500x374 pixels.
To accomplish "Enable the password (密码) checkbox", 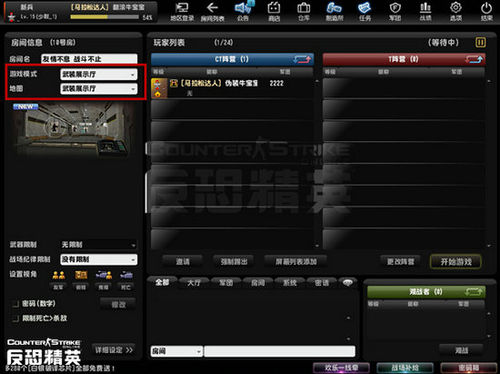I will click(15, 304).
